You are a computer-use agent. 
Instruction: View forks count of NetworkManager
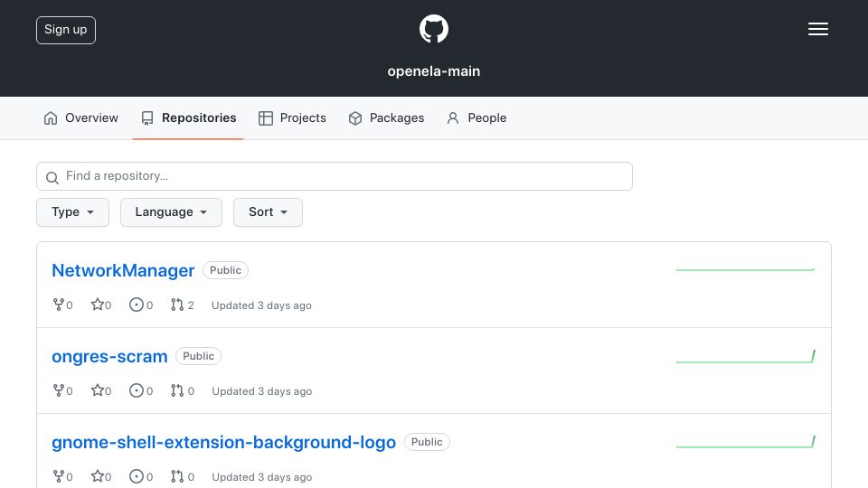point(62,305)
